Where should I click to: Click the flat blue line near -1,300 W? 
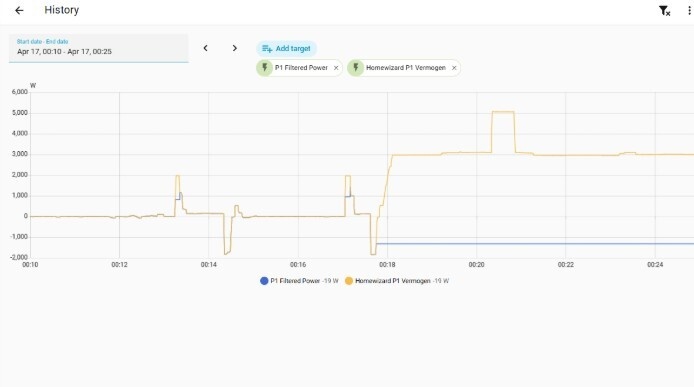535,244
